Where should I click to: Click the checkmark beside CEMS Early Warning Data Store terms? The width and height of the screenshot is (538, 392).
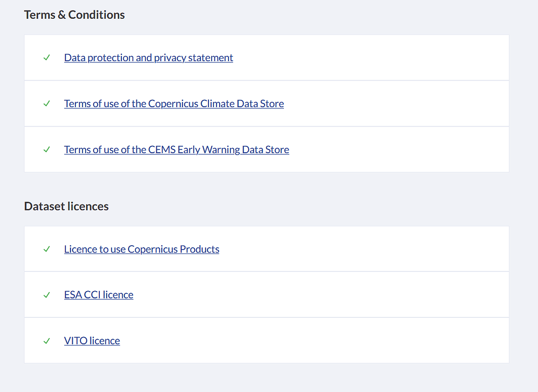click(46, 149)
